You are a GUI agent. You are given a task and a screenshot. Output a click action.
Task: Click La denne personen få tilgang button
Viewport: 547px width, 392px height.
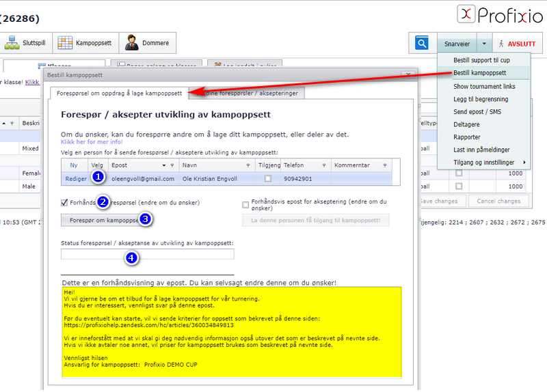[x=315, y=220]
